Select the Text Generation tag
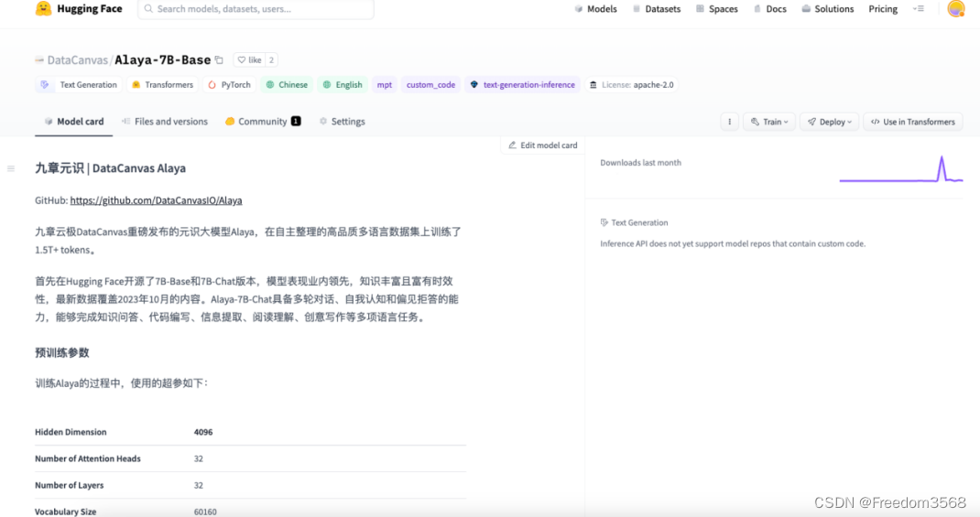The height and width of the screenshot is (517, 980). coord(79,85)
